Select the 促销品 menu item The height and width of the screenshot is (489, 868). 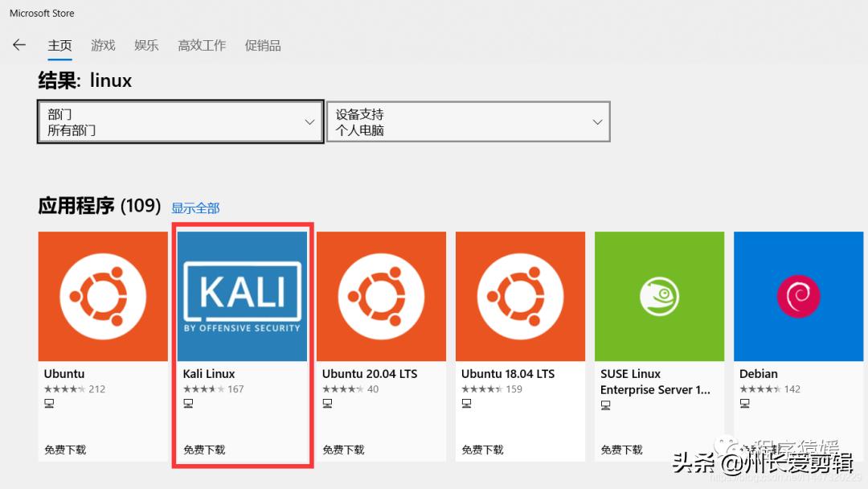[x=263, y=46]
